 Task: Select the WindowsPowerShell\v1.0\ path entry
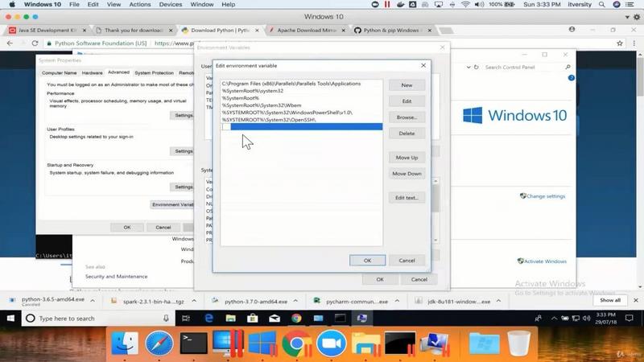[301, 113]
